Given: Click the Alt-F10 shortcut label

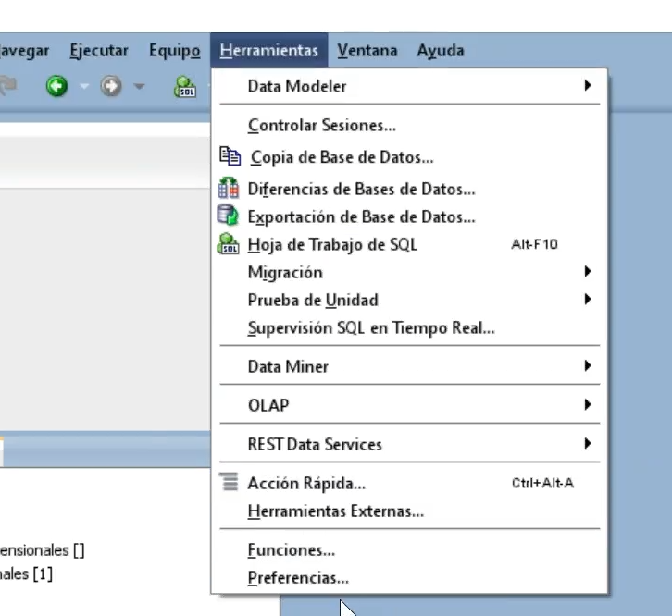Looking at the screenshot, I should click(x=534, y=244).
